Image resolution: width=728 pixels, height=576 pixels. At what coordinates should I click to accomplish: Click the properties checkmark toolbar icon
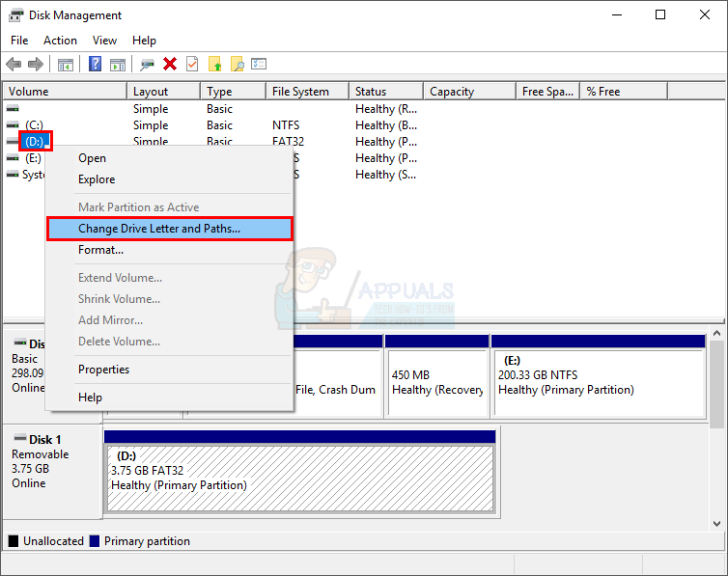pos(192,64)
